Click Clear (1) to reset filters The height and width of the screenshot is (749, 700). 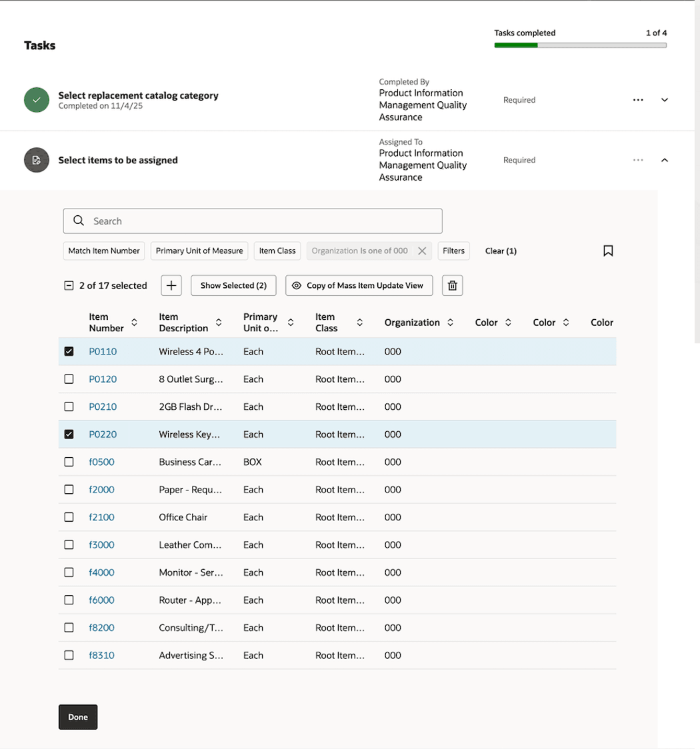tap(501, 251)
